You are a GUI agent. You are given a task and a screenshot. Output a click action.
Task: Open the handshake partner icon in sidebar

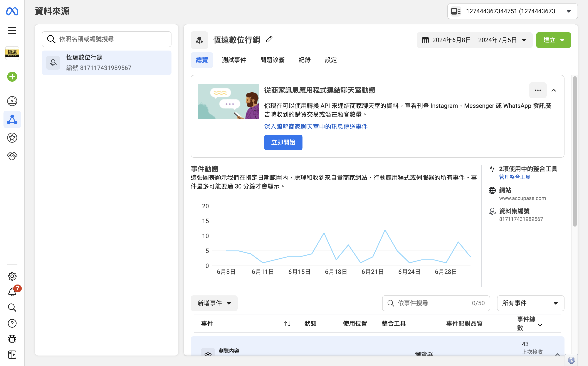[12, 156]
